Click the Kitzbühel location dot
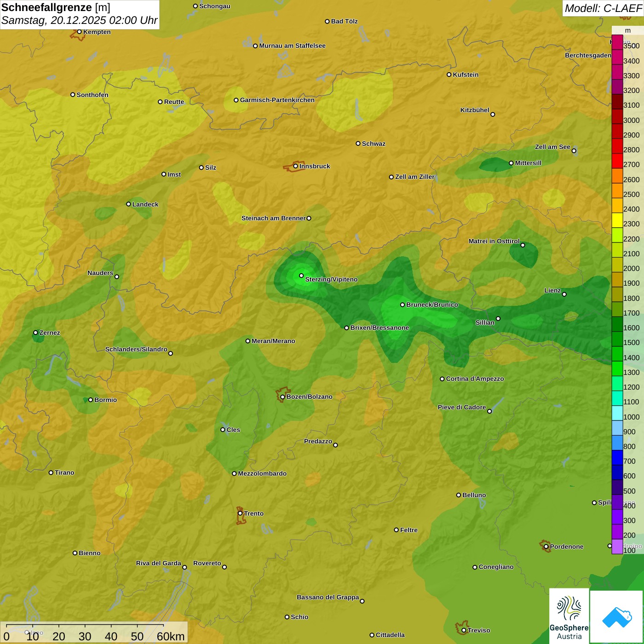The height and width of the screenshot is (644, 644). pyautogui.click(x=493, y=115)
